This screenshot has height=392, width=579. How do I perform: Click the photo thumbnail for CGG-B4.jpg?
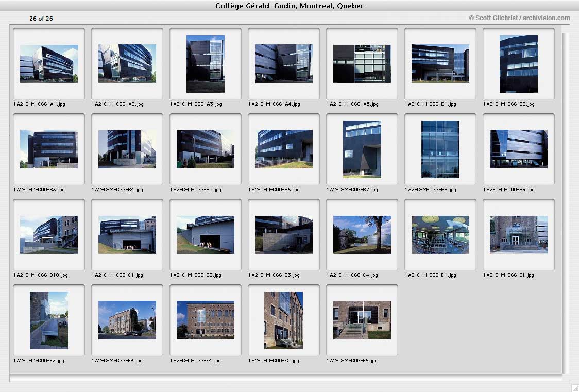pyautogui.click(x=127, y=149)
